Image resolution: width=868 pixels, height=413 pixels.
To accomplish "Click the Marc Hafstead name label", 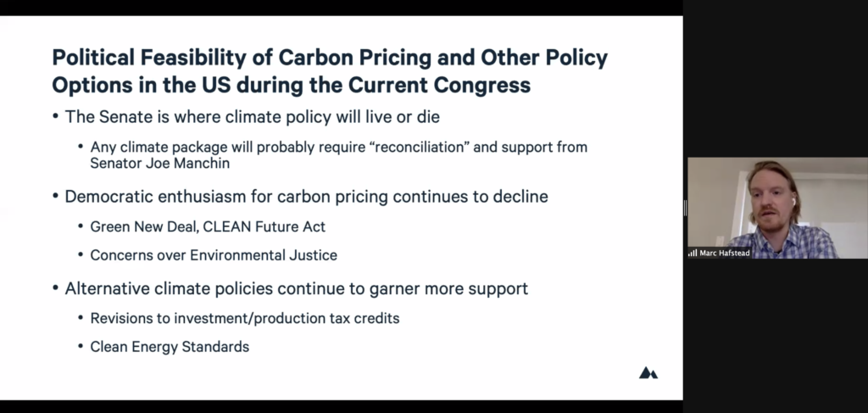I will tap(724, 253).
